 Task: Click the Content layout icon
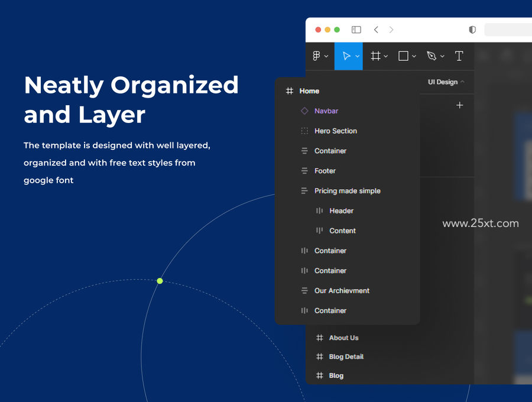pyautogui.click(x=319, y=231)
